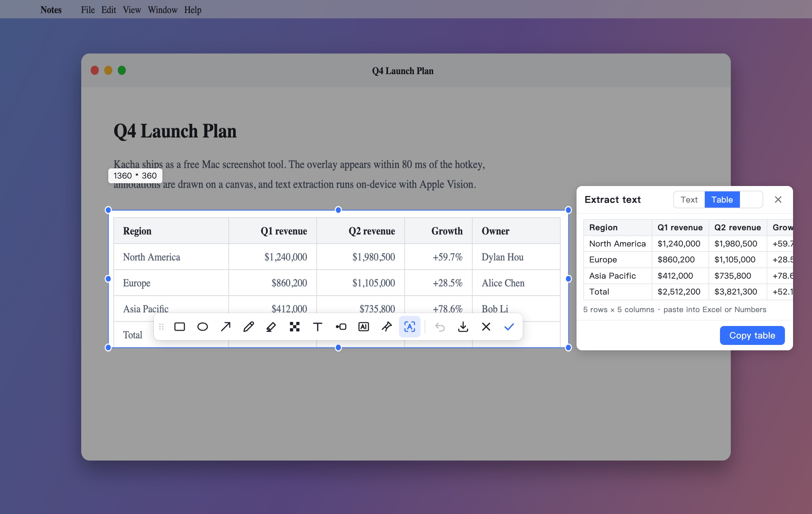The width and height of the screenshot is (812, 514).
Task: Select the ellipse annotation tool
Action: 202,327
